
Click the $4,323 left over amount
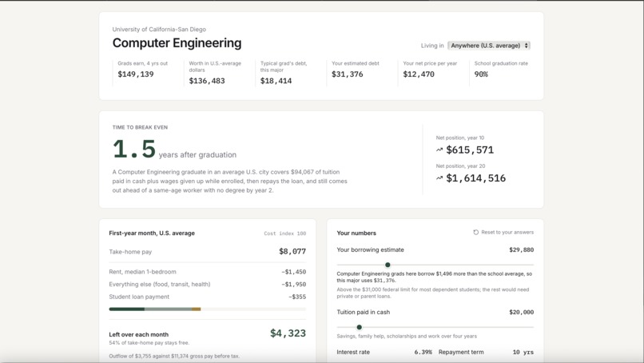click(288, 333)
